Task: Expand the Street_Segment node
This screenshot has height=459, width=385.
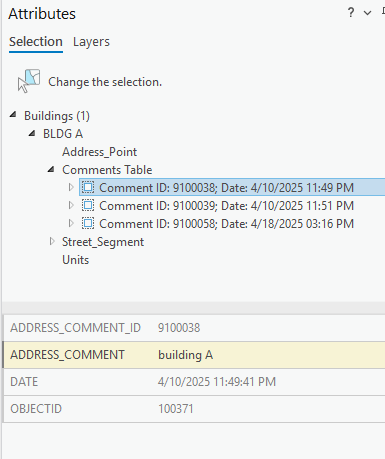Action: click(52, 241)
